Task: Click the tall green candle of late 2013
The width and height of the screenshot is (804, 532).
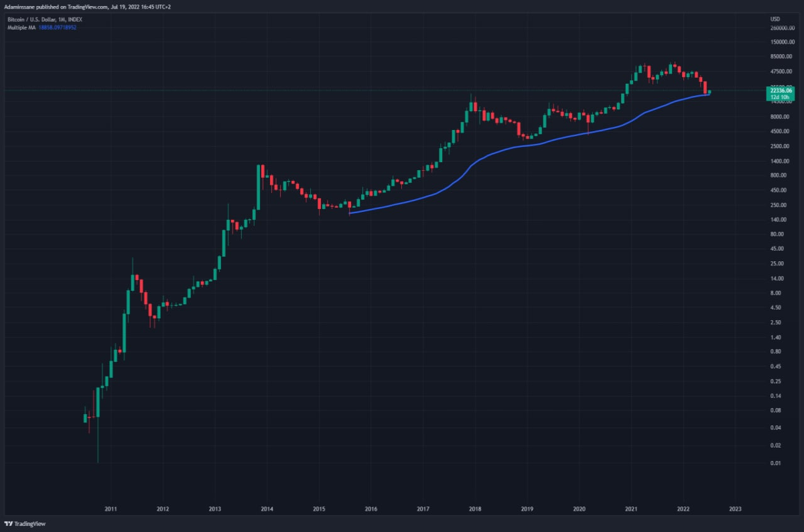Action: click(258, 187)
